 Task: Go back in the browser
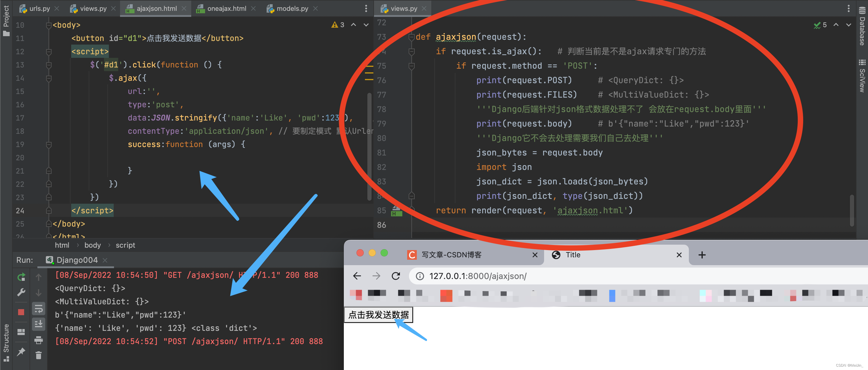tap(357, 276)
